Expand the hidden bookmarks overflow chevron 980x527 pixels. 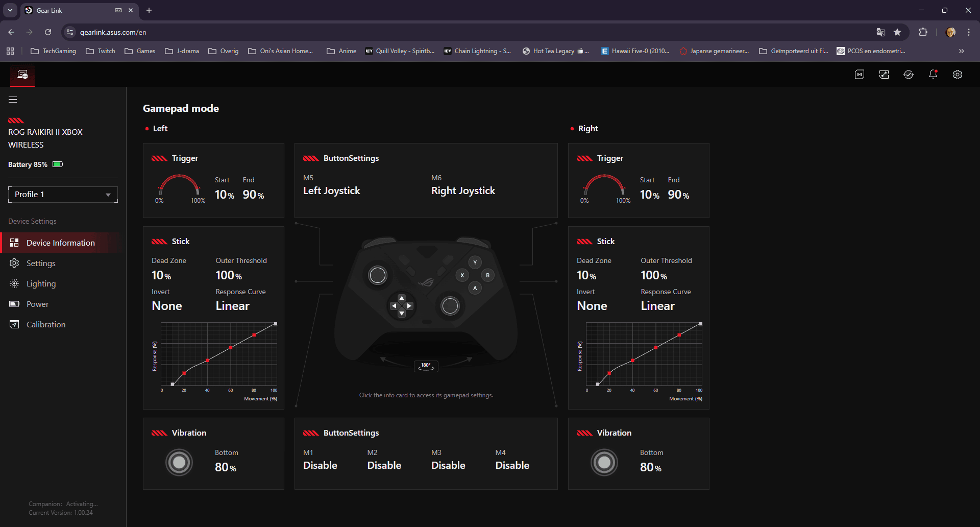click(961, 51)
